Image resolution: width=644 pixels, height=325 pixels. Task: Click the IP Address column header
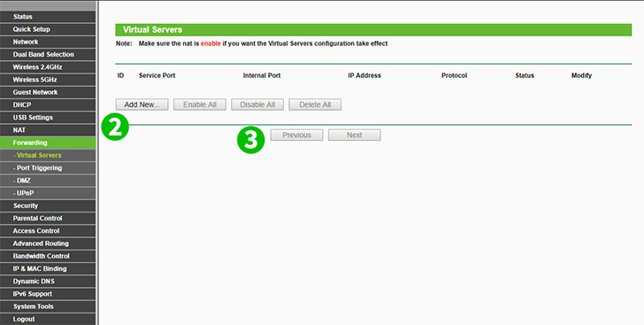click(x=364, y=75)
